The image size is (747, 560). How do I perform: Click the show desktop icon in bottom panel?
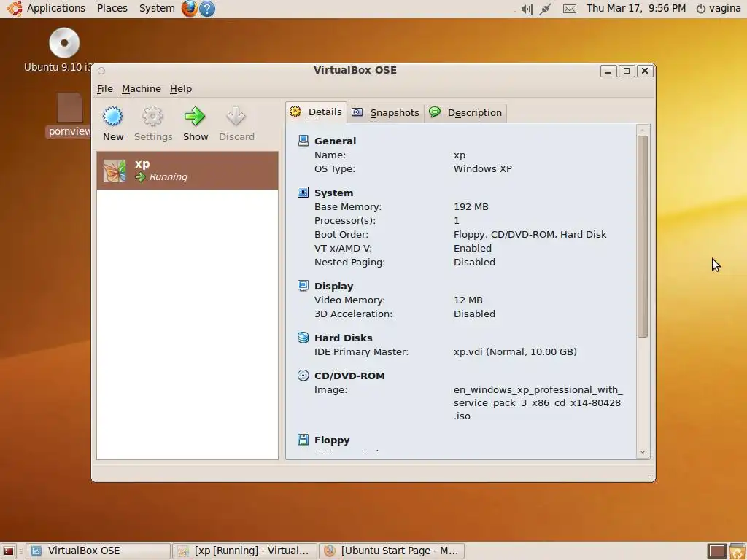coord(9,551)
